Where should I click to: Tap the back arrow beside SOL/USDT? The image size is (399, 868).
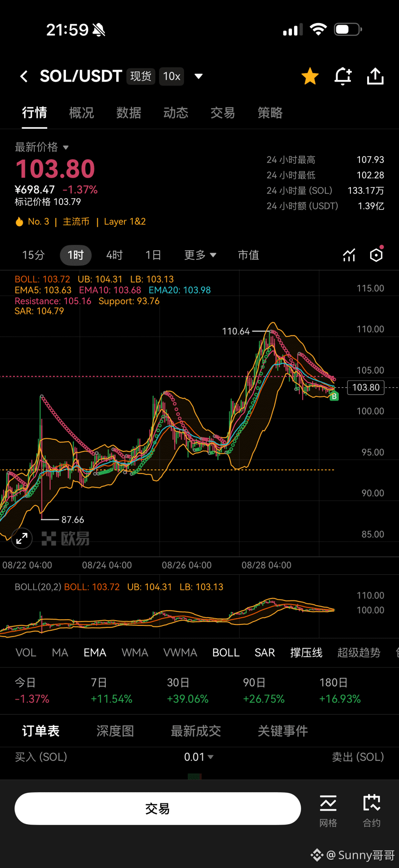[x=24, y=76]
